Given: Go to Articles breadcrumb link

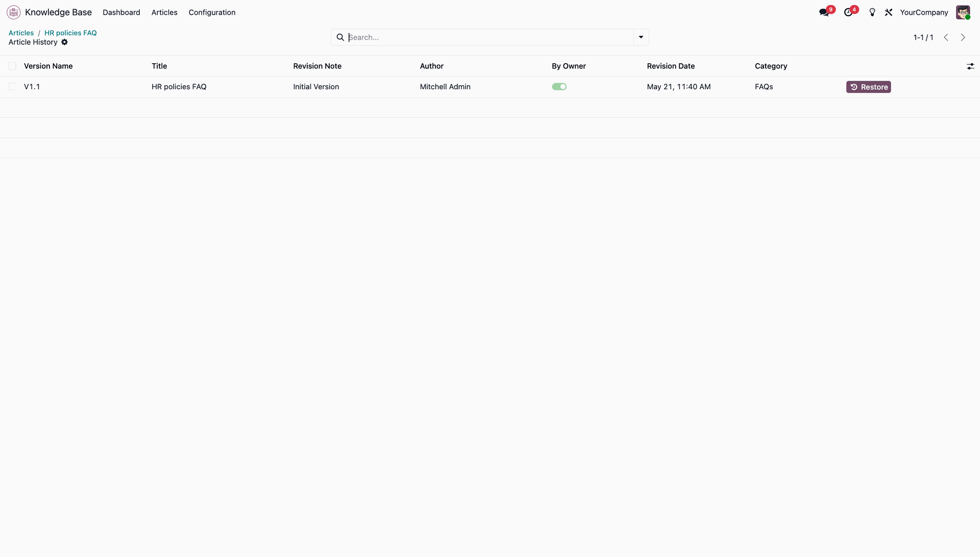Looking at the screenshot, I should tap(21, 33).
